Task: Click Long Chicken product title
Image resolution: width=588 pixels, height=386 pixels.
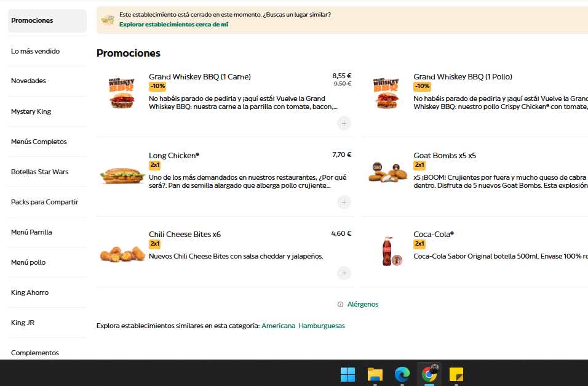Action: click(174, 156)
